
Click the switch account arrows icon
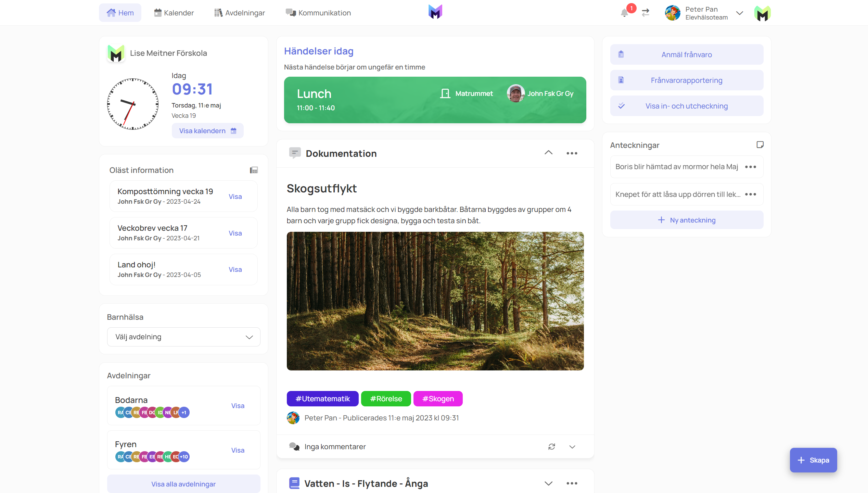[646, 13]
